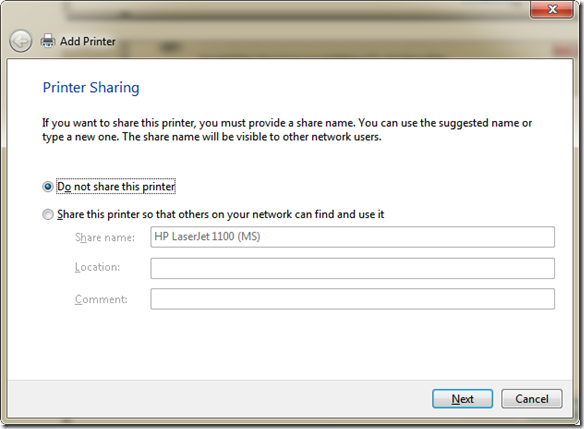This screenshot has width=584, height=429.
Task: Focus the Share name text field
Action: coord(352,237)
